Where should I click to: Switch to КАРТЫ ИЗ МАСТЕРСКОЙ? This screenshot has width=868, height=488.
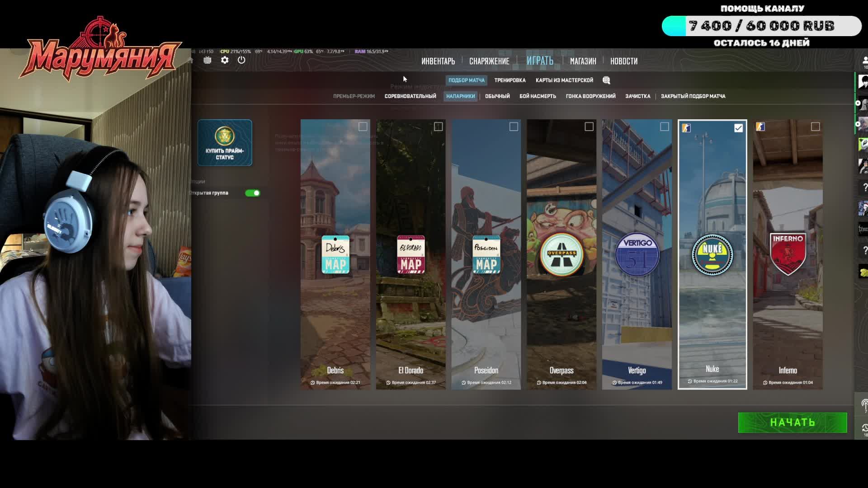564,80
